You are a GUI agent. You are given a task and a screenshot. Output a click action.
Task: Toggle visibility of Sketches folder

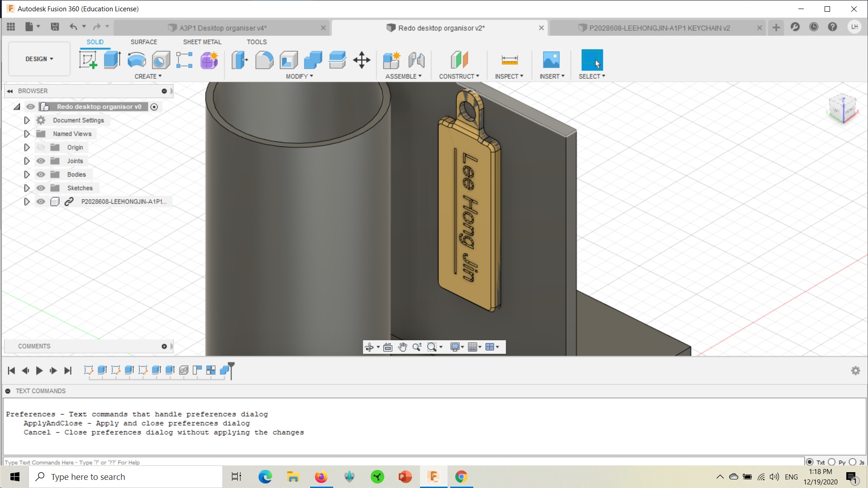pyautogui.click(x=41, y=188)
